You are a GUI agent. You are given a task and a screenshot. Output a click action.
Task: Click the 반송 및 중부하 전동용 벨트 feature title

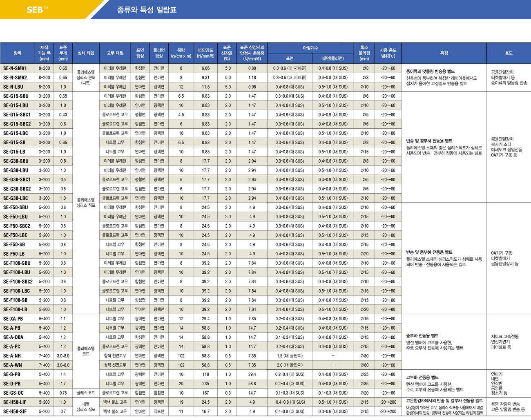(x=429, y=252)
